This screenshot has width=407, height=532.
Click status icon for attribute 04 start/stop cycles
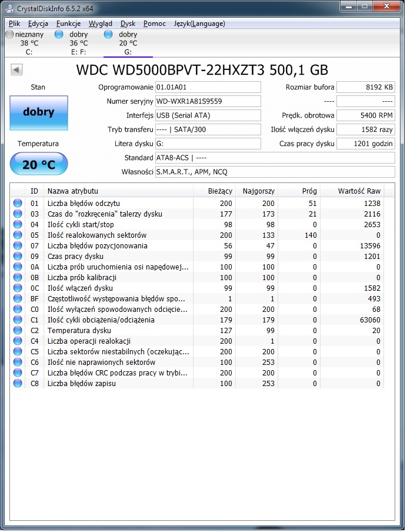pyautogui.click(x=18, y=224)
